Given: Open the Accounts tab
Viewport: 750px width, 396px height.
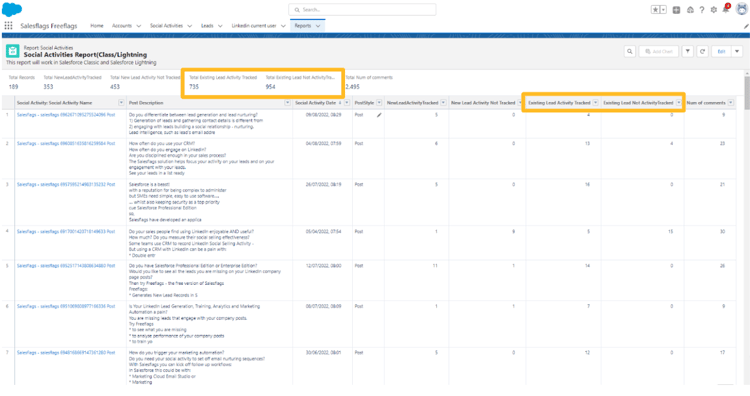Looking at the screenshot, I should coord(121,26).
